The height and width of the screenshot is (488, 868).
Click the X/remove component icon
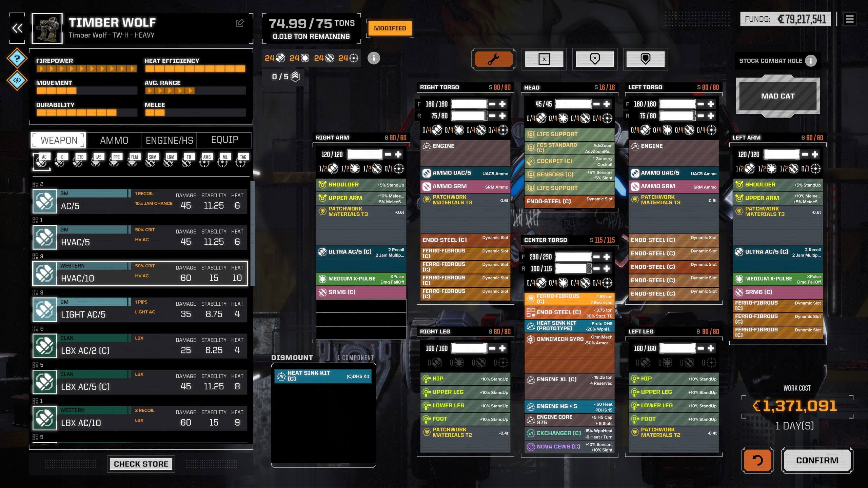point(544,58)
